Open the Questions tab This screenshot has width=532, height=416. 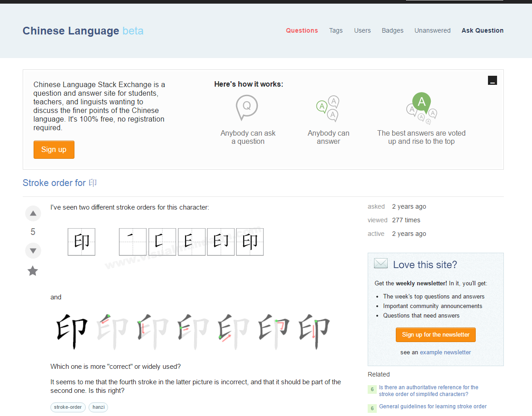[x=302, y=30]
